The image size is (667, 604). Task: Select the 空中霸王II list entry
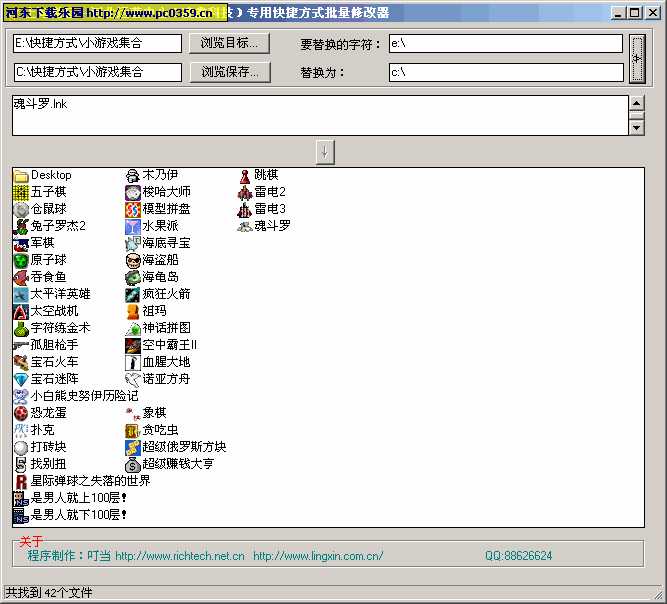162,345
